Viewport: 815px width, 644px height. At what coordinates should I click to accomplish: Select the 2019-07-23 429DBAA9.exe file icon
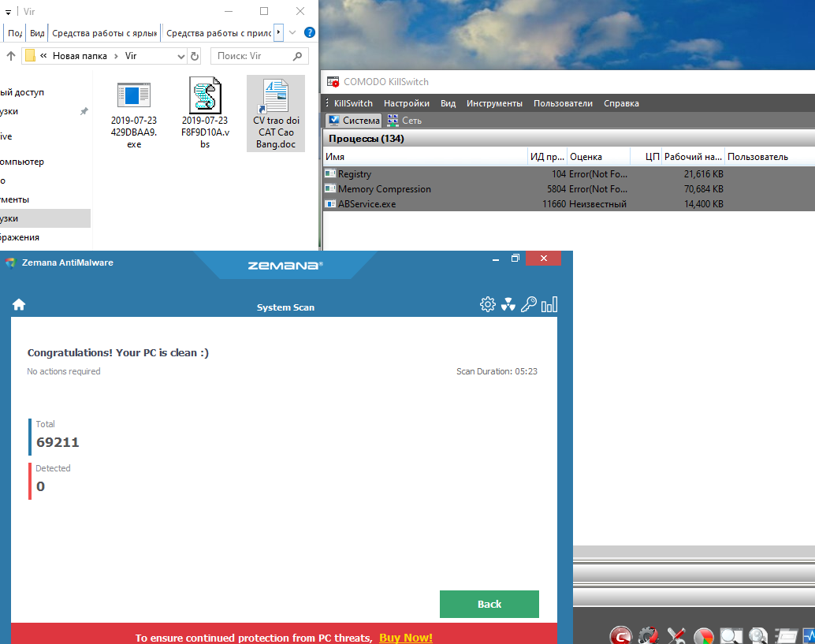click(133, 95)
